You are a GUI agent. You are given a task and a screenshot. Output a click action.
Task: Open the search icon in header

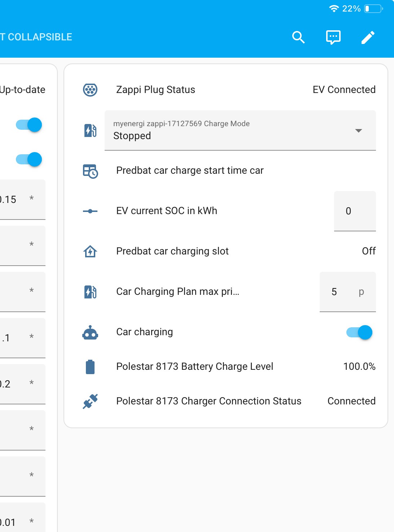pyautogui.click(x=298, y=37)
